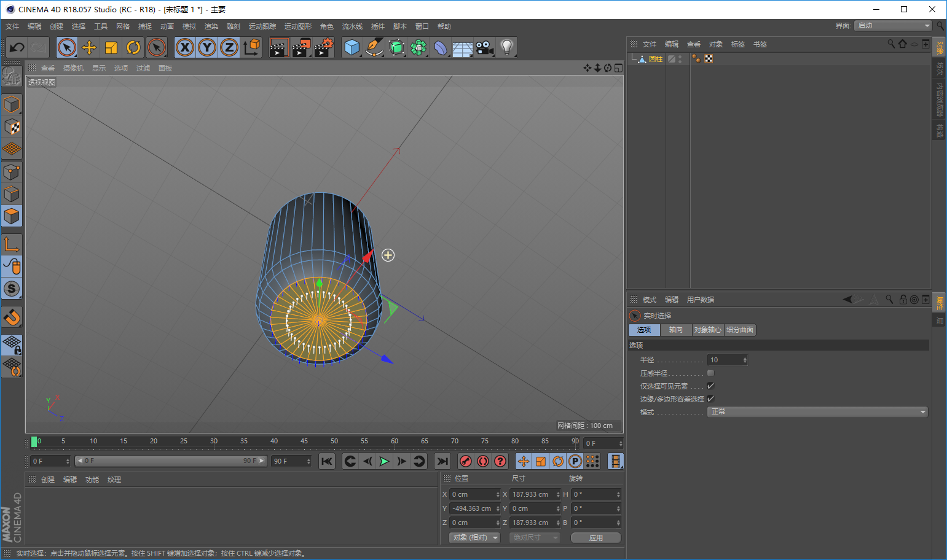Render active view with clapperboard icon
Screen dimensions: 947x560
click(x=278, y=47)
